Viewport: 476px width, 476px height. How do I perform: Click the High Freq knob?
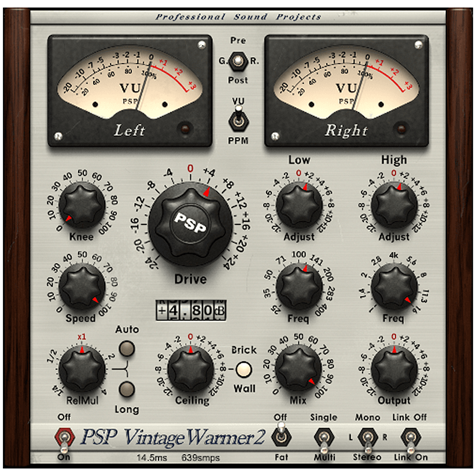[x=394, y=286]
